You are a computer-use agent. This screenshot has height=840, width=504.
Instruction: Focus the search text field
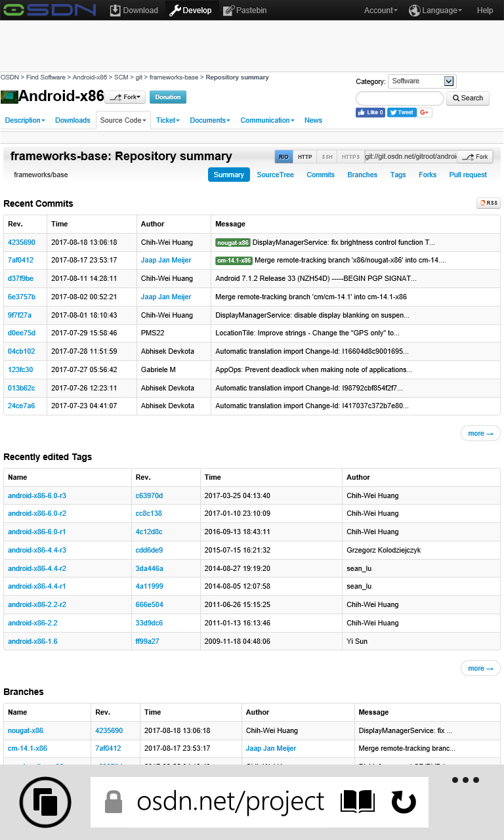tap(400, 98)
